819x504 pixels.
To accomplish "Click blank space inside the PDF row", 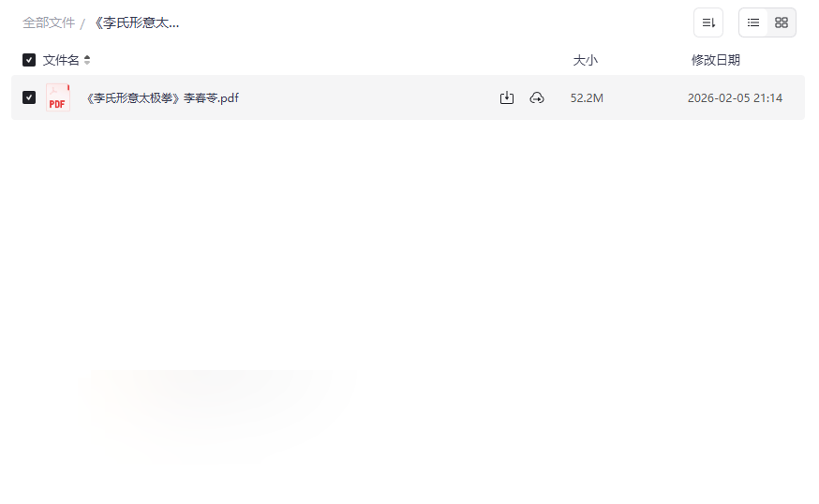I will click(x=365, y=97).
